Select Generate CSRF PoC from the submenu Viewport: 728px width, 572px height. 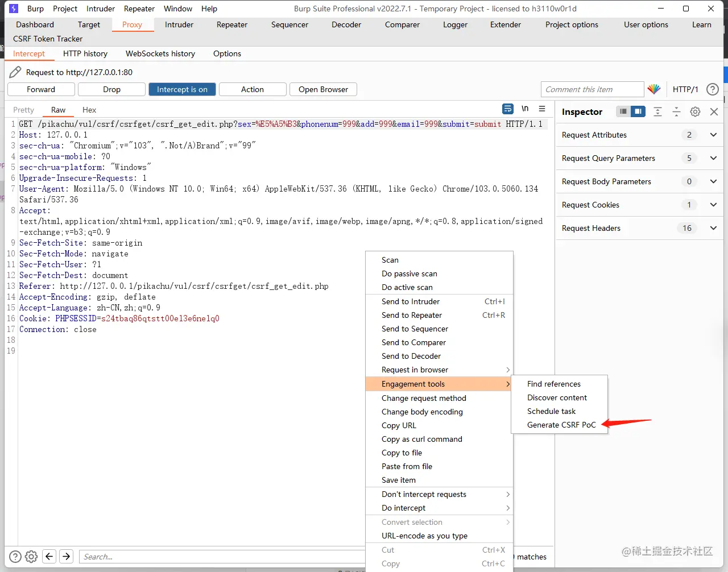click(560, 425)
